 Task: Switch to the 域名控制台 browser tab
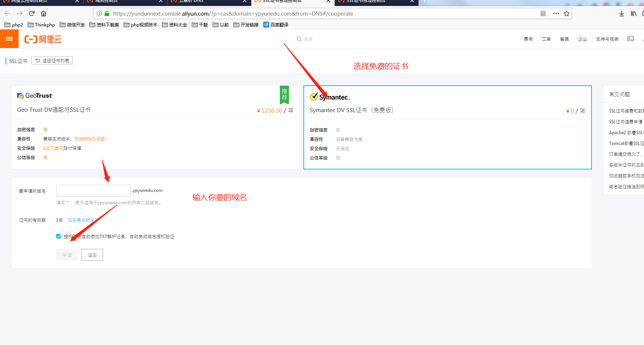pos(125,2)
